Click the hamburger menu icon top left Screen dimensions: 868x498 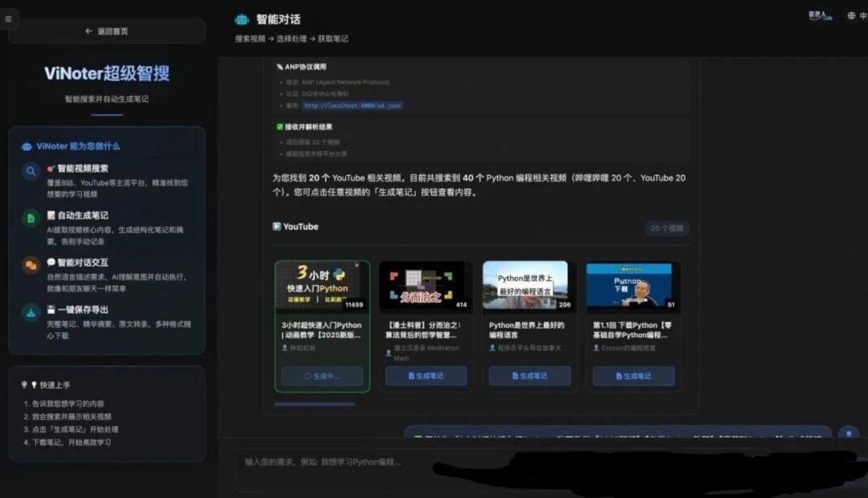[9, 18]
